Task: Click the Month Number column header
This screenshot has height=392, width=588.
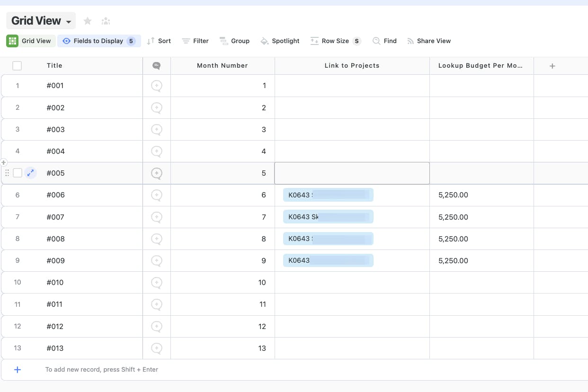Action: click(223, 66)
